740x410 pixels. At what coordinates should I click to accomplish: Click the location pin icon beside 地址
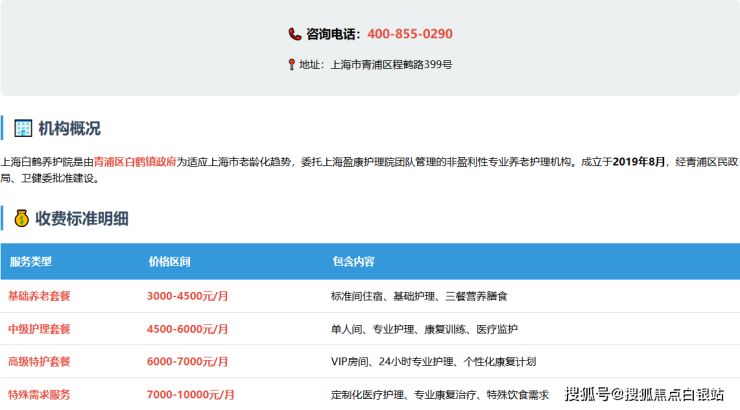[291, 64]
